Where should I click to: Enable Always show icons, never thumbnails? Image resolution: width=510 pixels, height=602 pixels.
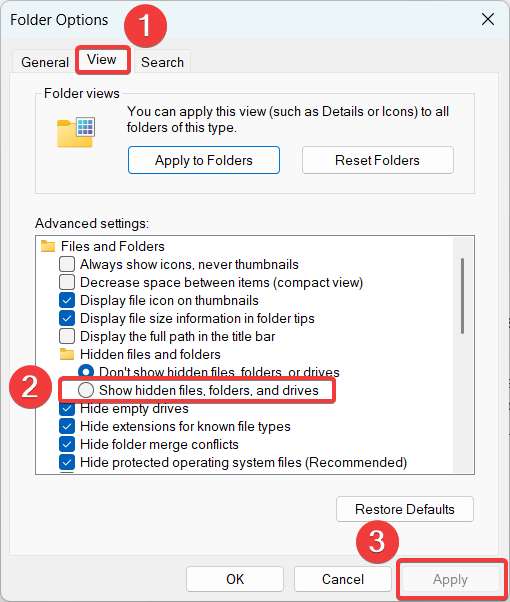67,264
